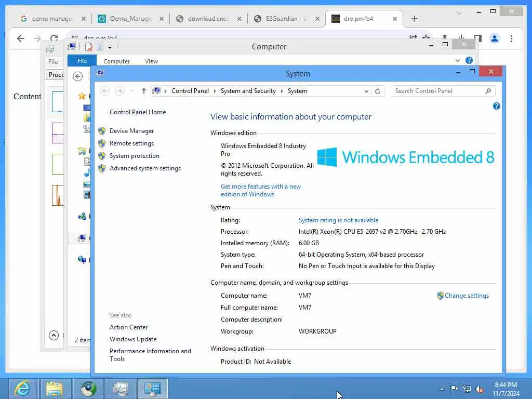
Task: Click the computer icon in System address bar
Action: click(156, 90)
